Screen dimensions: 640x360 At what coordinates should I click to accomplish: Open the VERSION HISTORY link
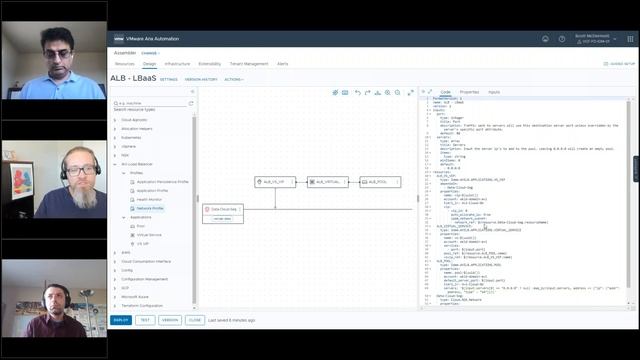(x=201, y=80)
